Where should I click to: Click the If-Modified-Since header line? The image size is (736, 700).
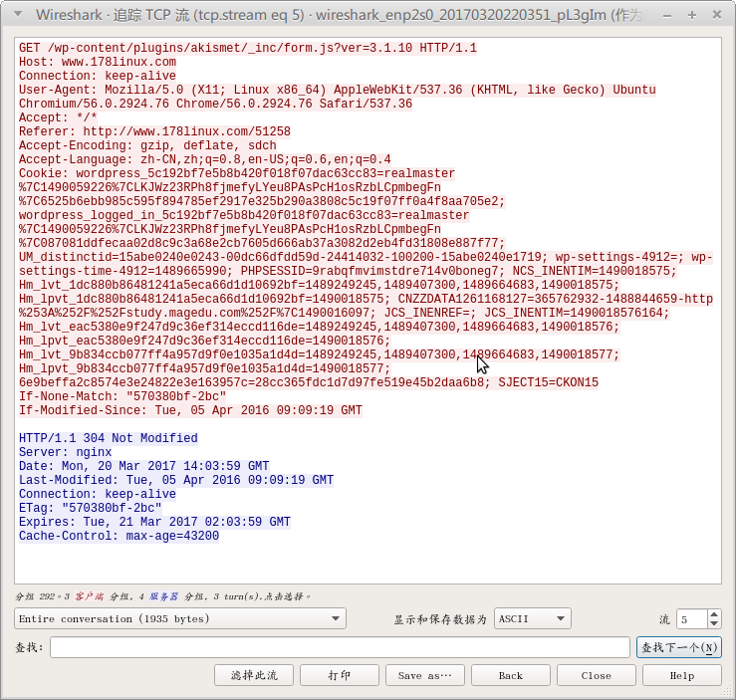190,410
